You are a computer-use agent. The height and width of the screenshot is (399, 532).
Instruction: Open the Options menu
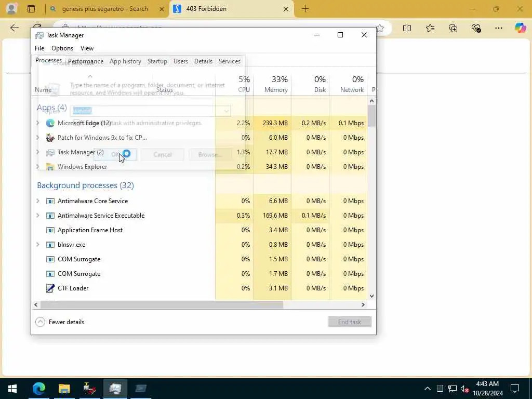point(62,48)
